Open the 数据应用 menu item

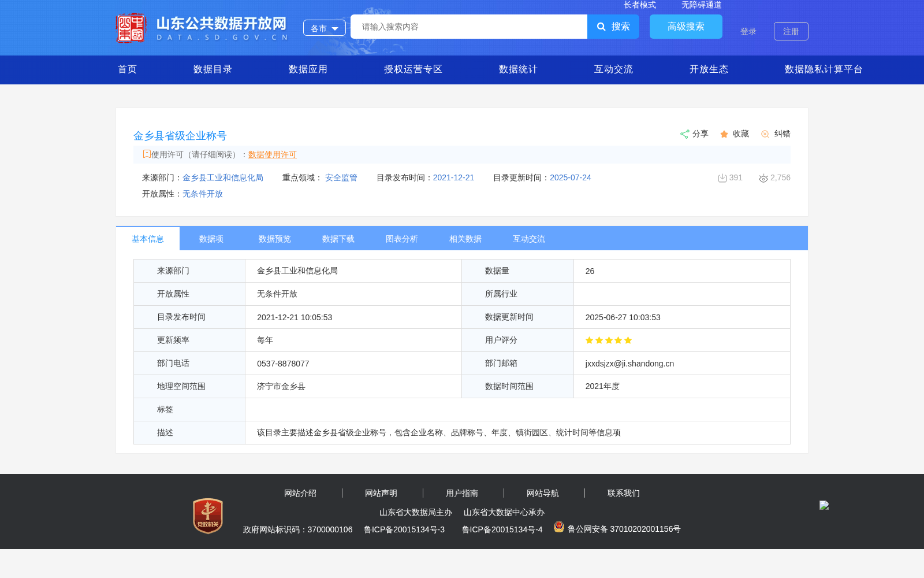pos(308,69)
